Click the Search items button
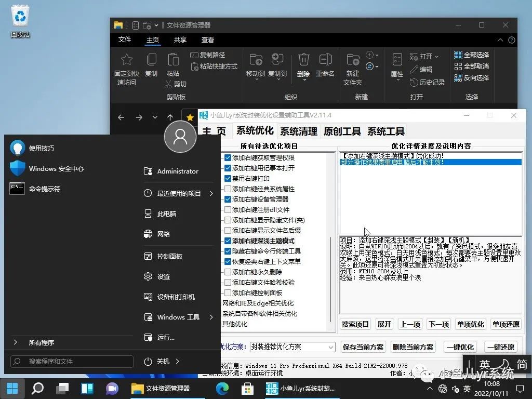Image resolution: width=532 pixels, height=399 pixels. pos(355,324)
